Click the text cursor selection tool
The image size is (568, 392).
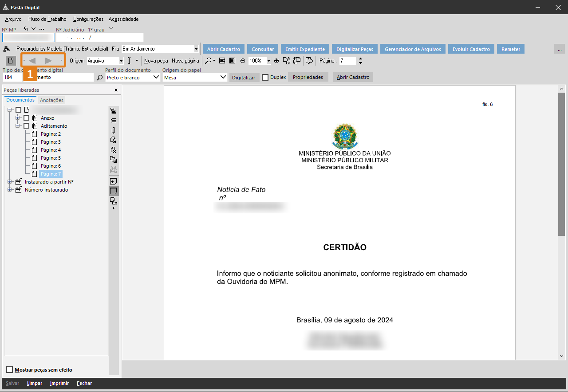point(129,61)
